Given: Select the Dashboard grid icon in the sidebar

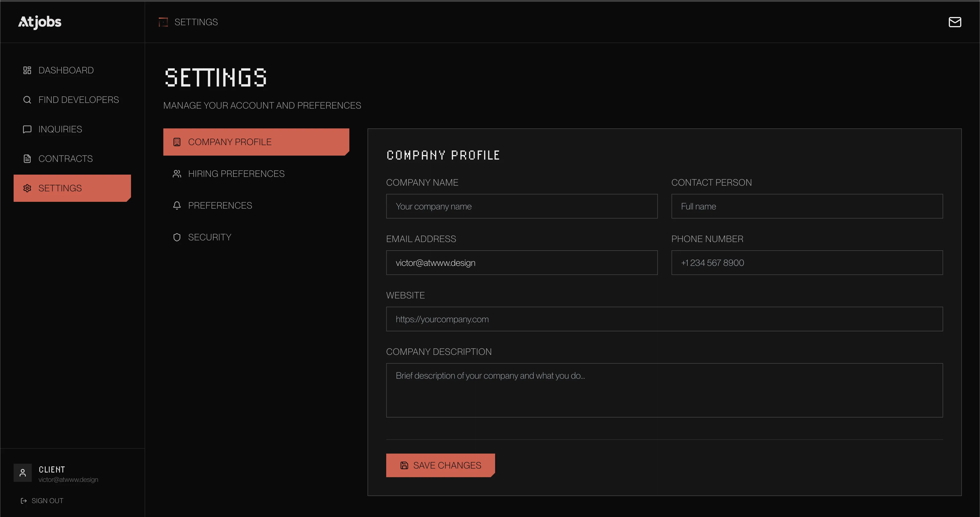Looking at the screenshot, I should (x=27, y=70).
